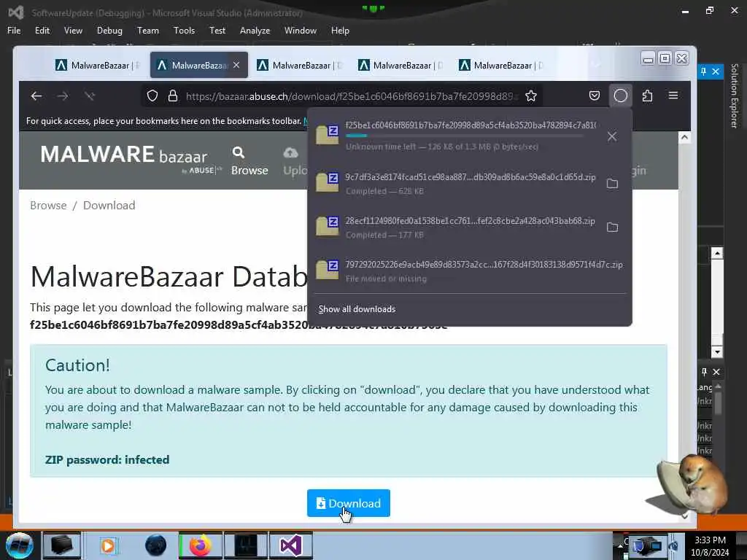Open the Windows Start orb

pos(19,545)
